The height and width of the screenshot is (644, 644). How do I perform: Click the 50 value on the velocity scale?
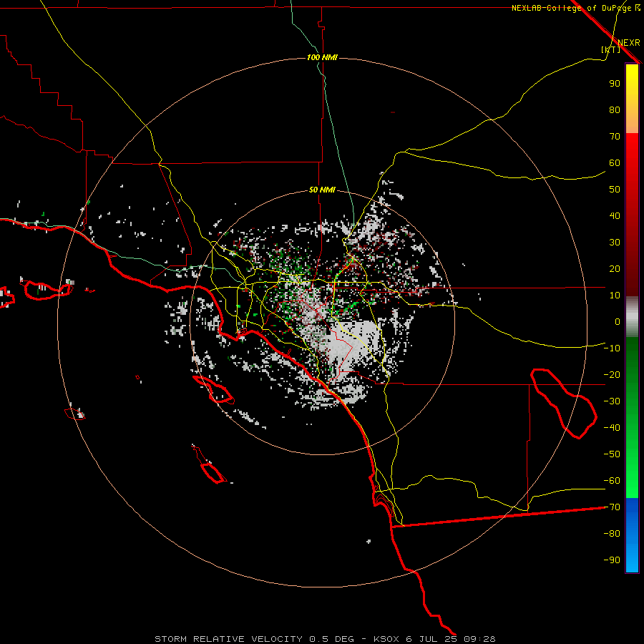click(x=615, y=190)
